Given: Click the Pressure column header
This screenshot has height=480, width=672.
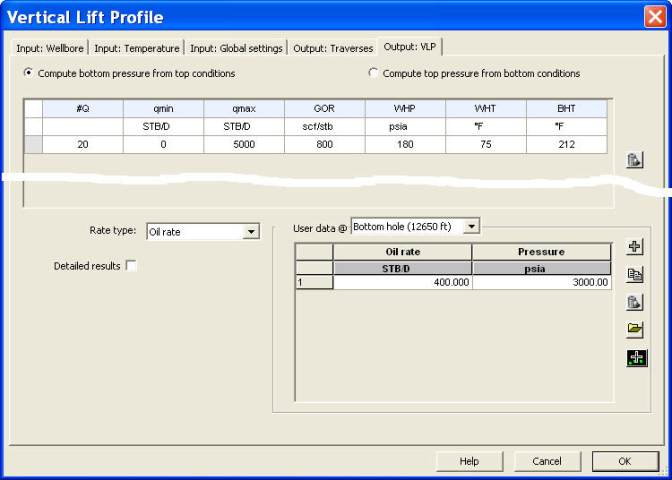Looking at the screenshot, I should (x=541, y=252).
